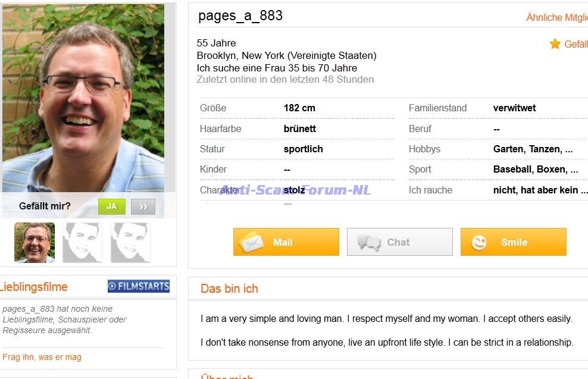Image resolution: width=588 pixels, height=379 pixels.
Task: Send a Smile to this member
Action: coord(514,242)
